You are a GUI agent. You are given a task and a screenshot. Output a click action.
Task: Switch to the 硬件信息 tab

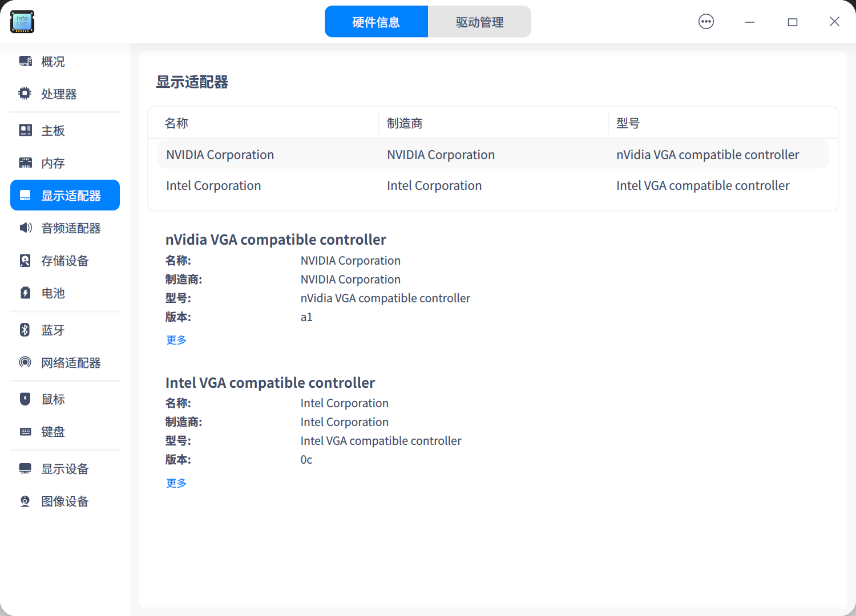coord(376,21)
